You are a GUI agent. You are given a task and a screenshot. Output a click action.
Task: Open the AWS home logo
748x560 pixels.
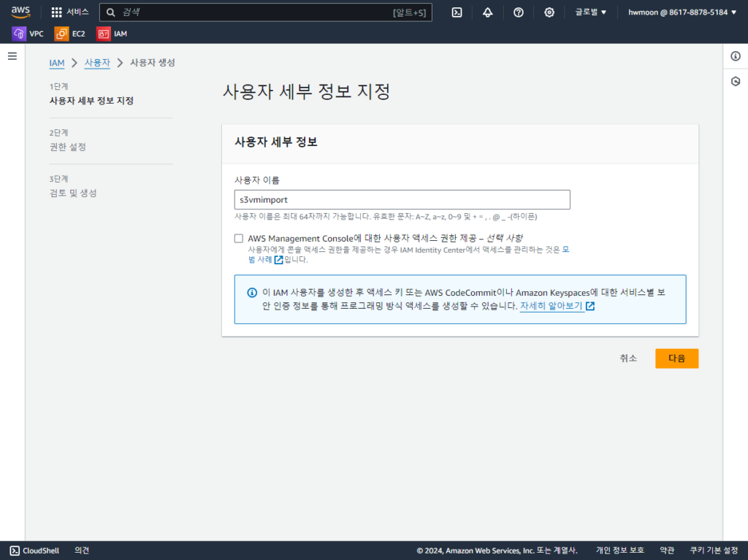[20, 12]
